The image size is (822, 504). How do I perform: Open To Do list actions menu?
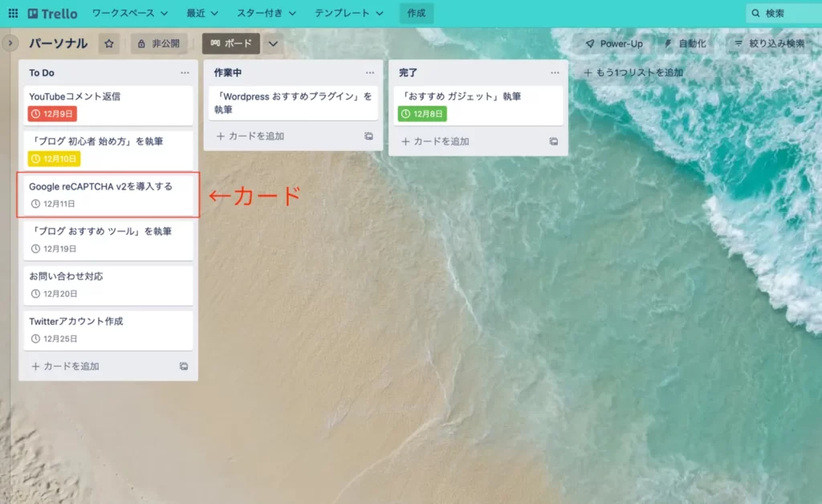(x=185, y=73)
